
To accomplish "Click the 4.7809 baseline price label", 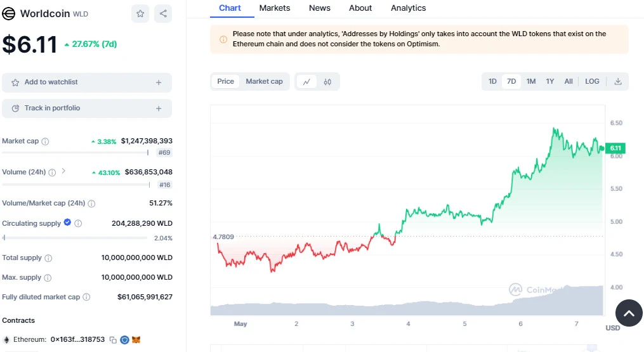I will (x=223, y=237).
